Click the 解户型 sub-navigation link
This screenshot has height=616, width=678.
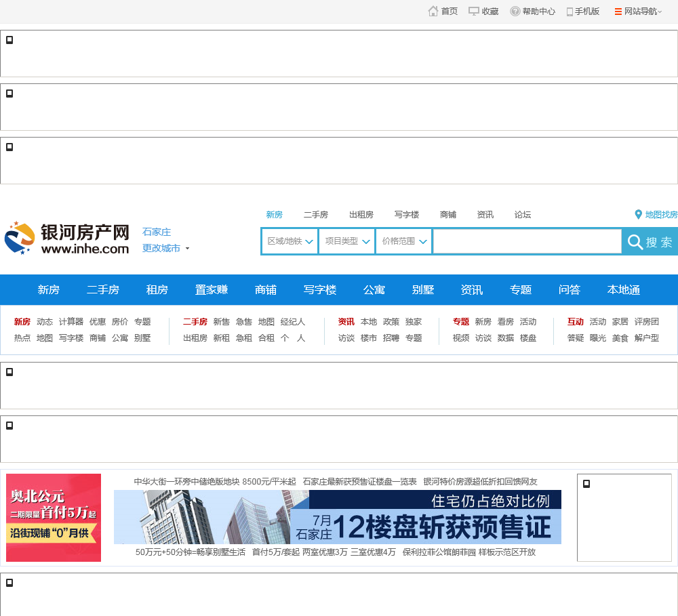[646, 337]
